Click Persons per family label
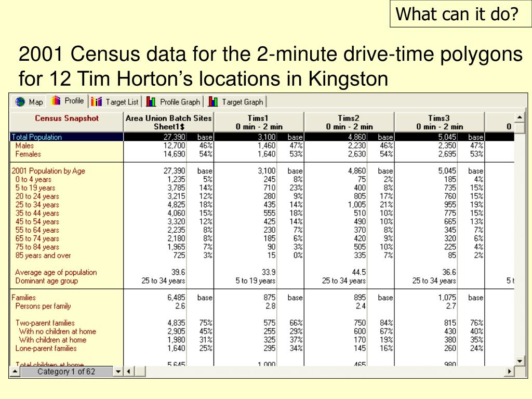Screen dimensions: 532x399 pyautogui.click(x=43, y=306)
